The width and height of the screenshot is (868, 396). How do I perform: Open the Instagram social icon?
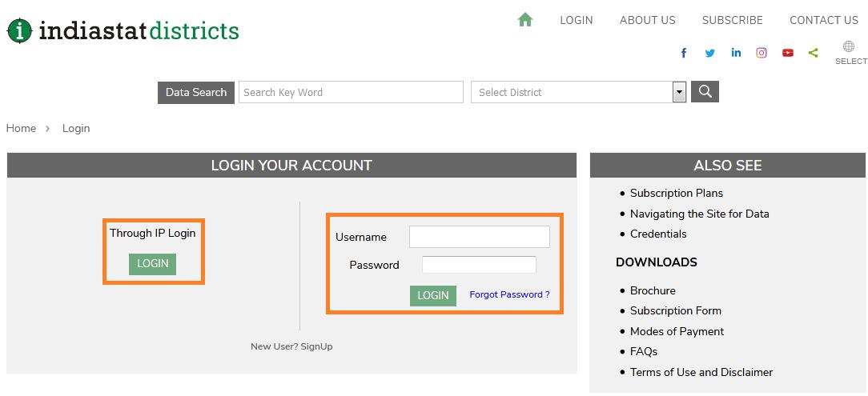[x=762, y=53]
